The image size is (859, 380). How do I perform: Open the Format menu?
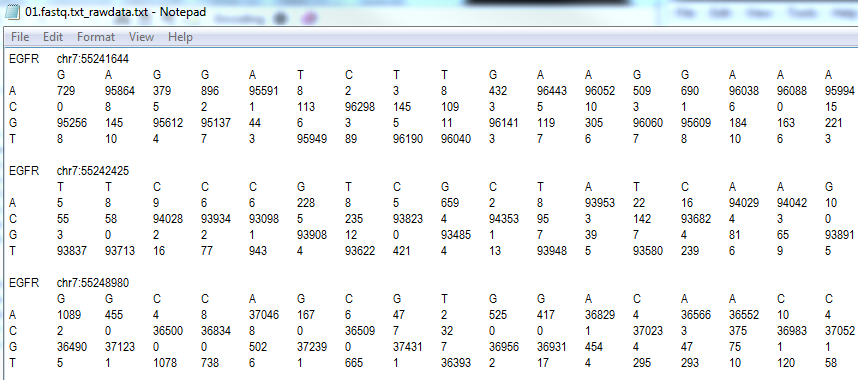[x=96, y=37]
